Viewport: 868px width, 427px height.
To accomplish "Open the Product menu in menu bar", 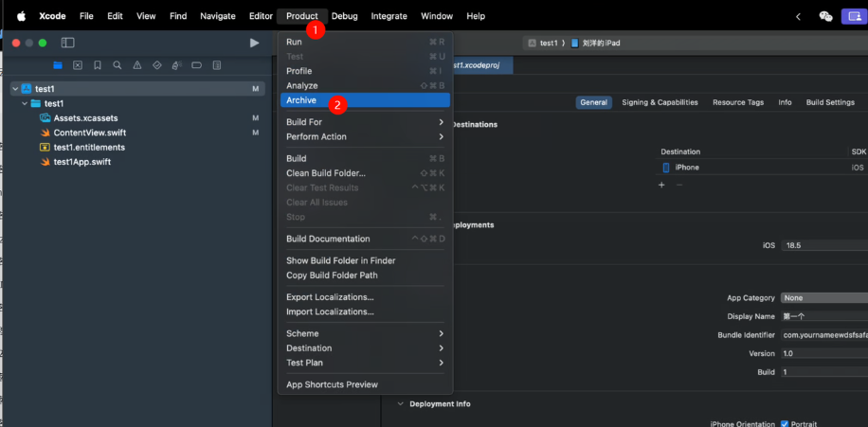I will click(302, 16).
